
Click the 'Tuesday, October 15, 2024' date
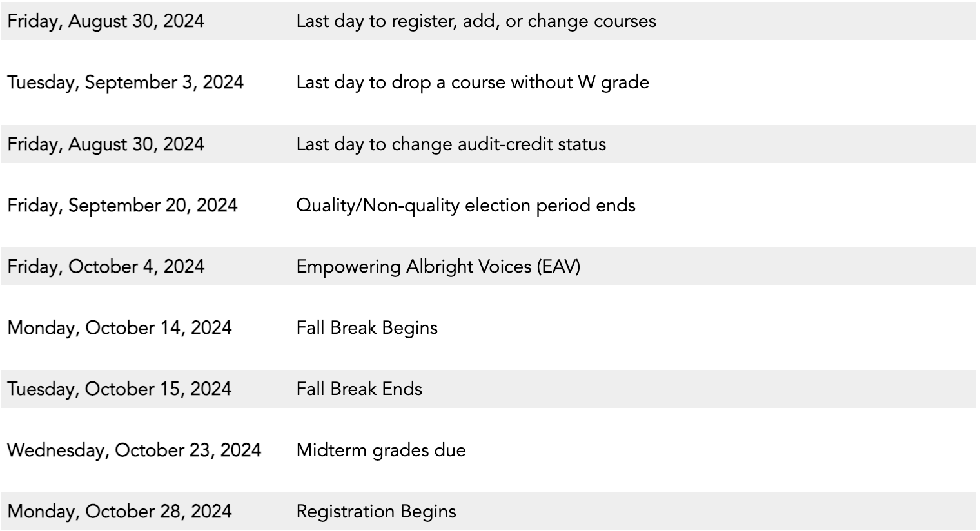coord(119,389)
